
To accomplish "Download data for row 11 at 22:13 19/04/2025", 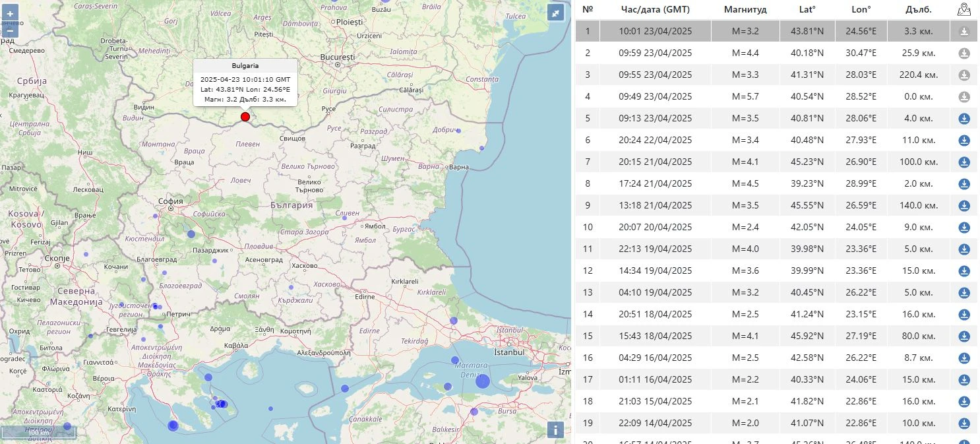I will (964, 249).
